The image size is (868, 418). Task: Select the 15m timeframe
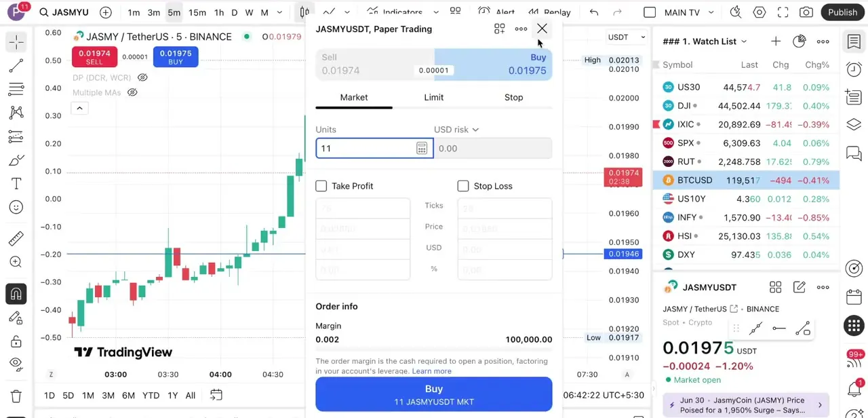click(197, 12)
